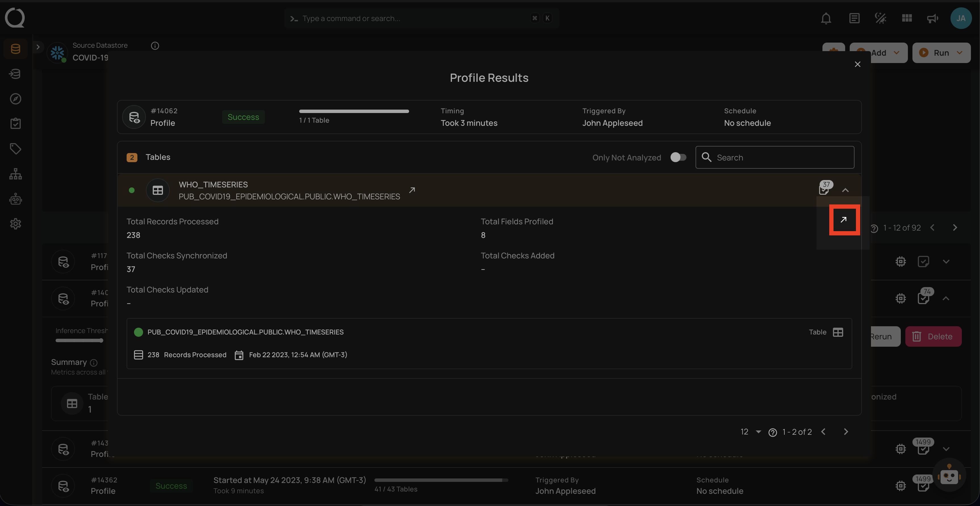Open the notifications bell

pyautogui.click(x=826, y=18)
